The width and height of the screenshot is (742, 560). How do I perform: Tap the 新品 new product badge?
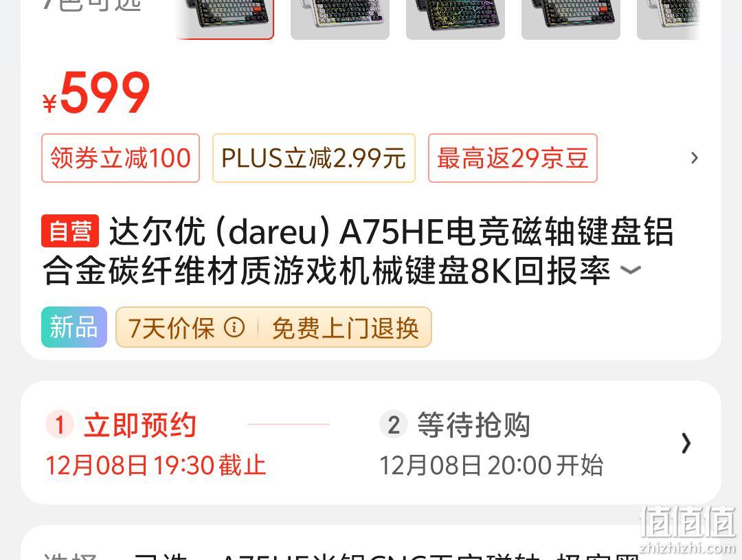pos(74,327)
